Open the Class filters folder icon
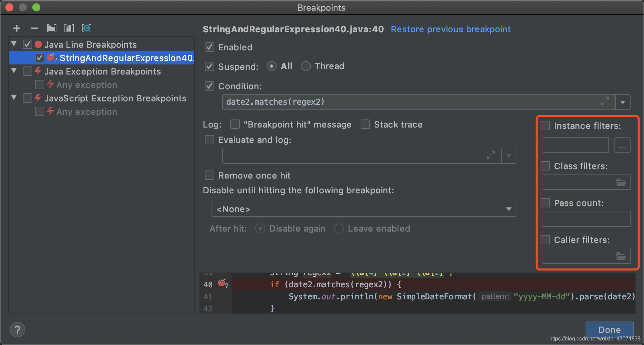Viewport: 644px width, 345px height. tap(621, 182)
